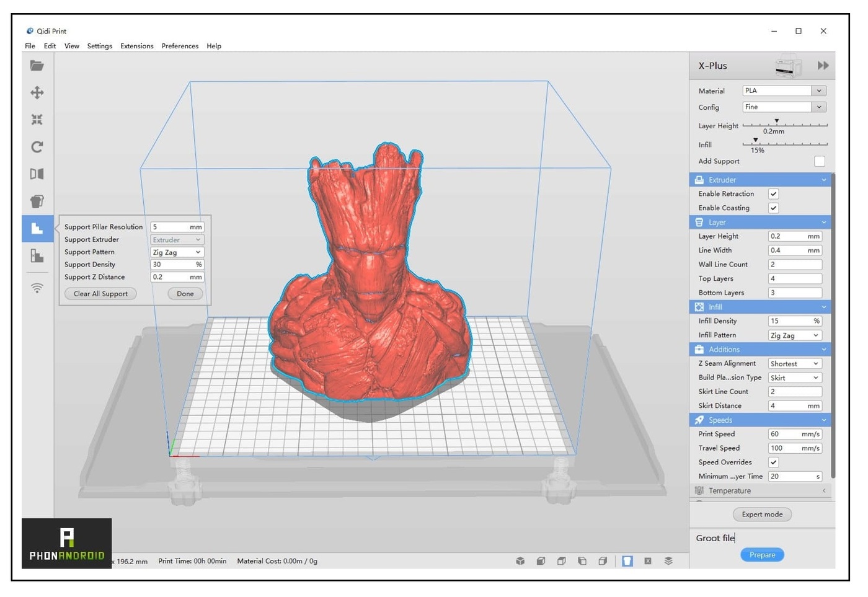This screenshot has height=597, width=868.
Task: Click the Support Density input field
Action: tap(177, 265)
